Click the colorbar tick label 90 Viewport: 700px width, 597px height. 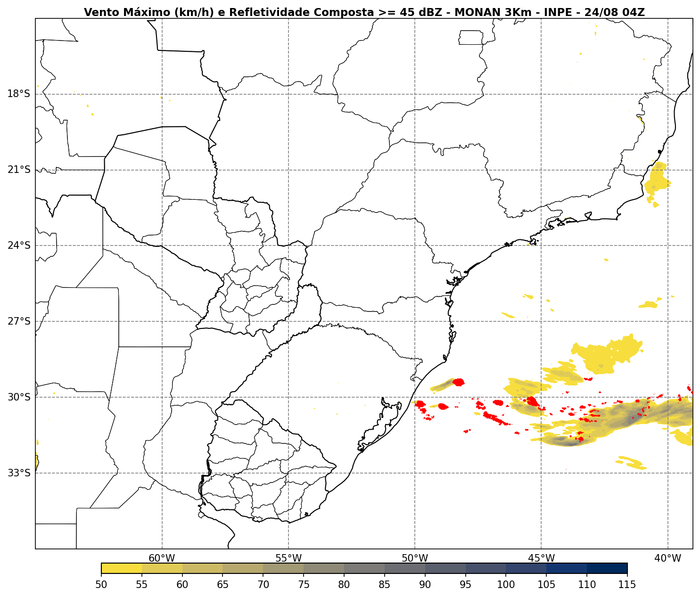coord(425,585)
